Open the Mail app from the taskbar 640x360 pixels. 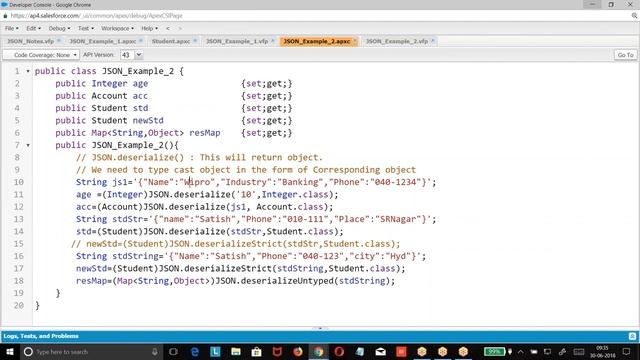coord(380,351)
